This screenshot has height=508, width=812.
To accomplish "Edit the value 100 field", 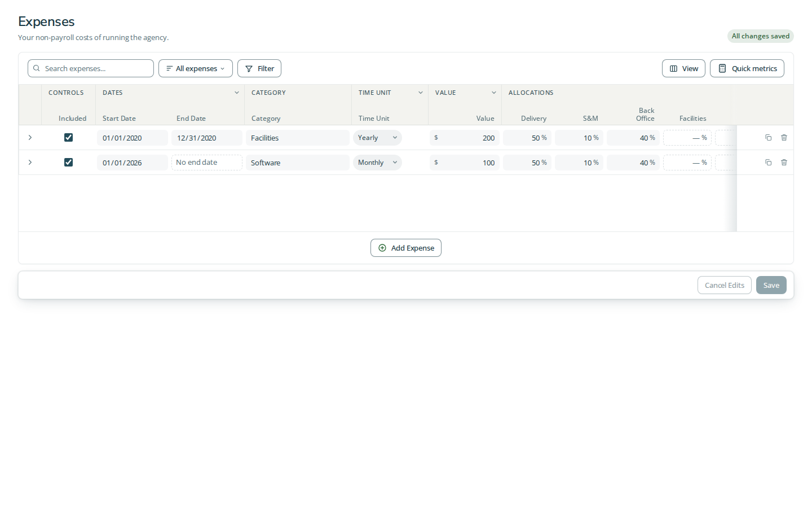I will coord(465,163).
